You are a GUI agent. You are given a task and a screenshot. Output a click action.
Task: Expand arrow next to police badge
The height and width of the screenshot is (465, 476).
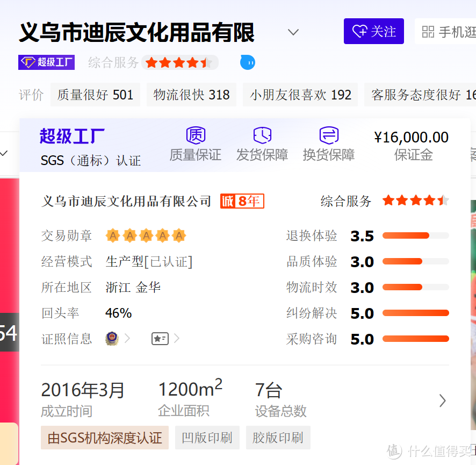[x=128, y=339]
